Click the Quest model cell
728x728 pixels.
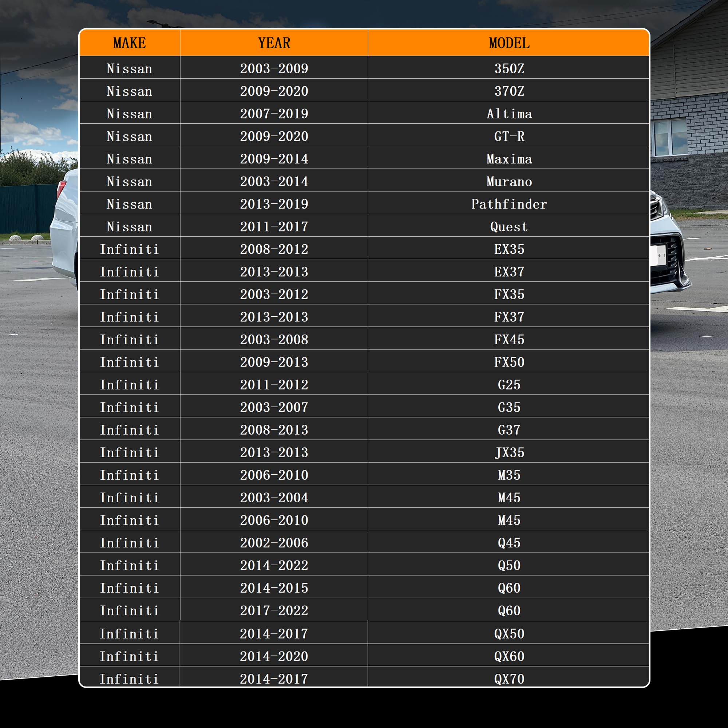(x=509, y=226)
